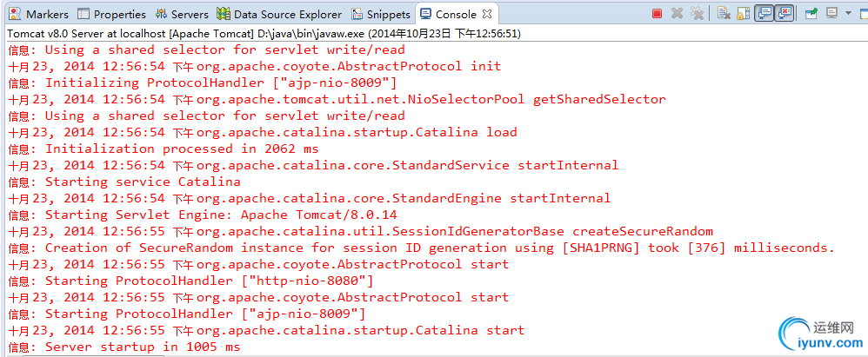Toggle Show Console When Standard Out Changes
Viewport: 868px width, 357px height.
[x=764, y=14]
